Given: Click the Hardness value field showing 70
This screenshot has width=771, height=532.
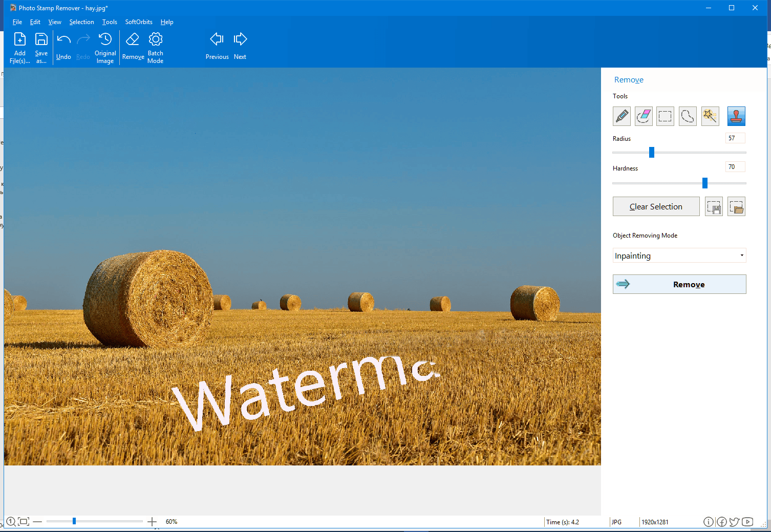Looking at the screenshot, I should pos(735,167).
